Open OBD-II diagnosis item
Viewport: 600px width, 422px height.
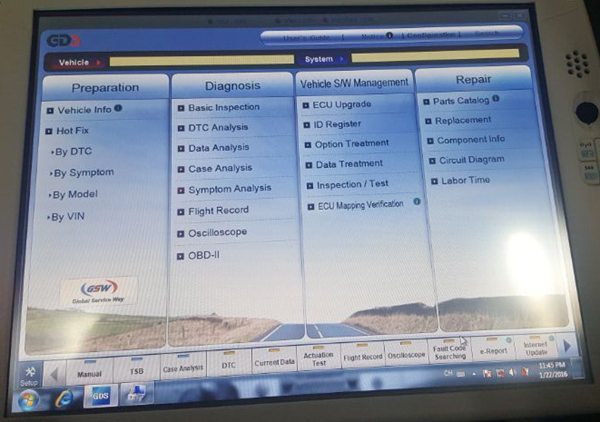coord(203,256)
